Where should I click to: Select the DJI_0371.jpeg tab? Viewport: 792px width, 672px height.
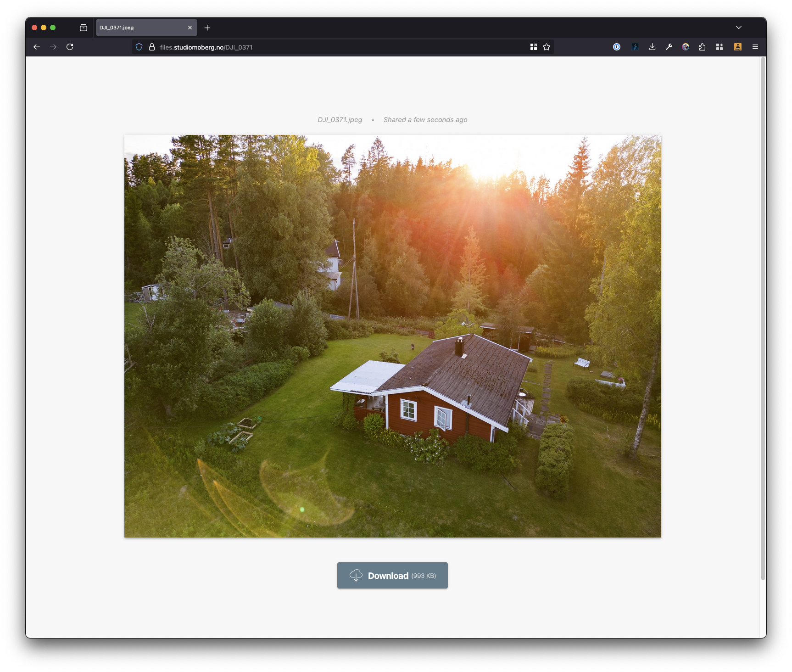[x=146, y=28]
